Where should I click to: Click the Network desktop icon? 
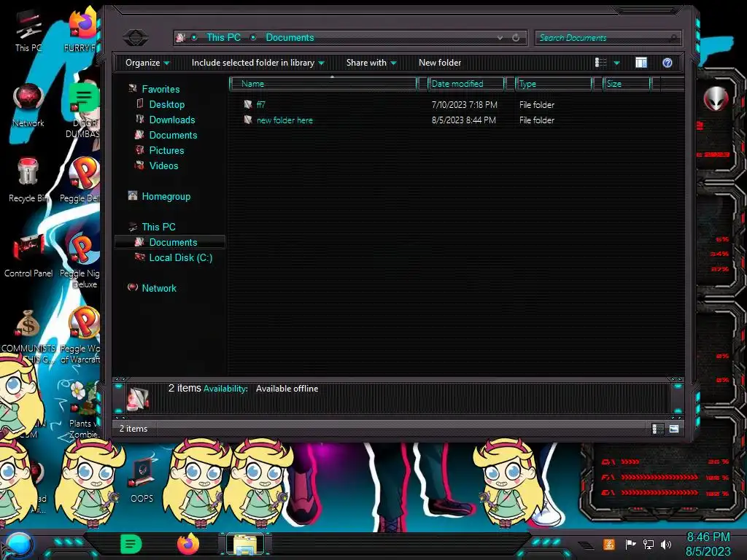[28, 106]
